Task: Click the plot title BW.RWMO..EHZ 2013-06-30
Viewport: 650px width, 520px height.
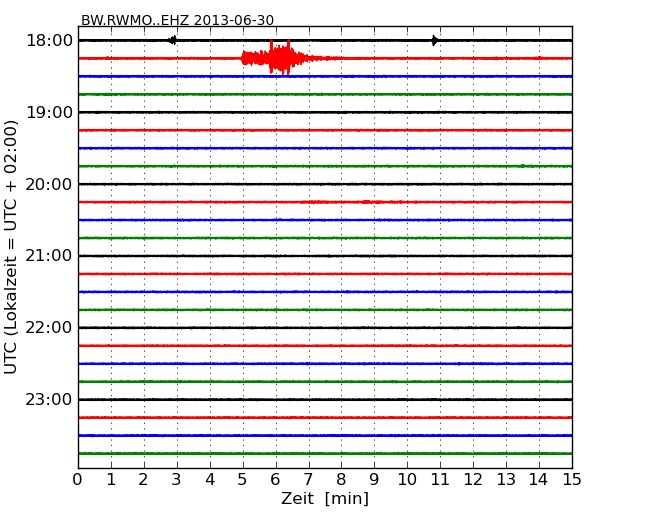Action: click(177, 20)
